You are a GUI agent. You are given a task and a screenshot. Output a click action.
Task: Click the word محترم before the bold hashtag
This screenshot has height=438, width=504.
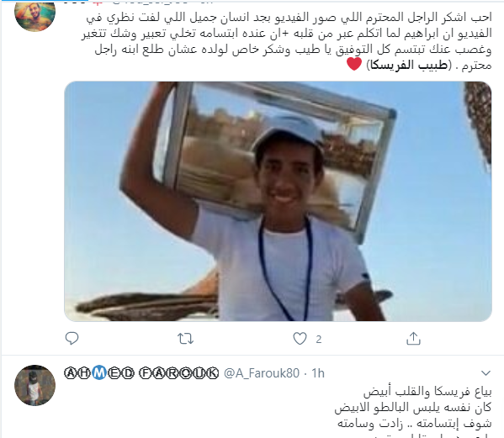[x=477, y=66]
